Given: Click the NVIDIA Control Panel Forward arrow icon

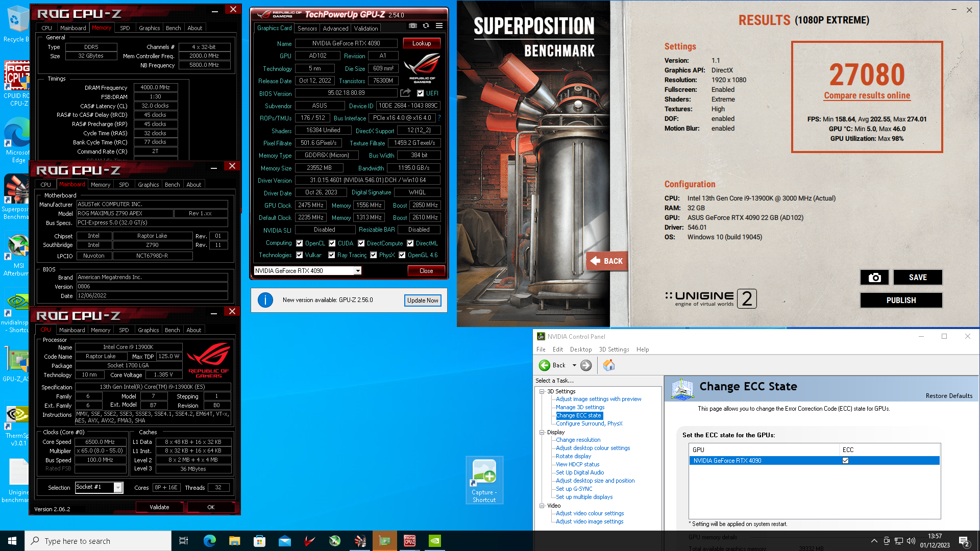Looking at the screenshot, I should click(586, 365).
